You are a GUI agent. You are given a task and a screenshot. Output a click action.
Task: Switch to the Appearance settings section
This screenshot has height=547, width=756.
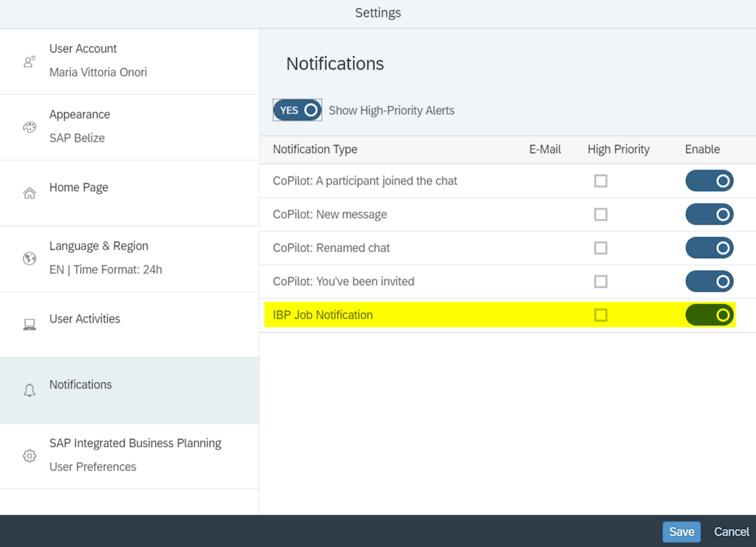coord(80,114)
